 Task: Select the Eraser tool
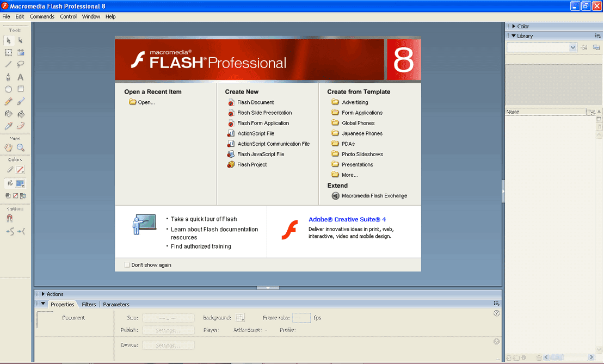click(21, 126)
